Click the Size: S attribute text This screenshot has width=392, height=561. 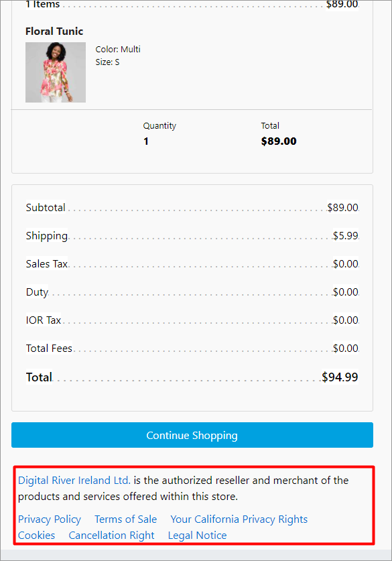tap(107, 62)
